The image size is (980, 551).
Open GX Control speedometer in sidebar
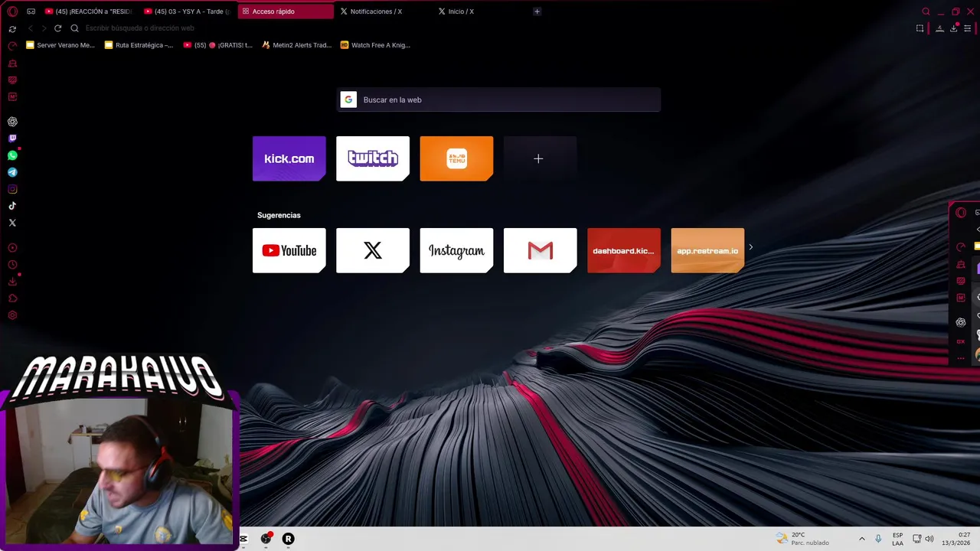point(12,47)
